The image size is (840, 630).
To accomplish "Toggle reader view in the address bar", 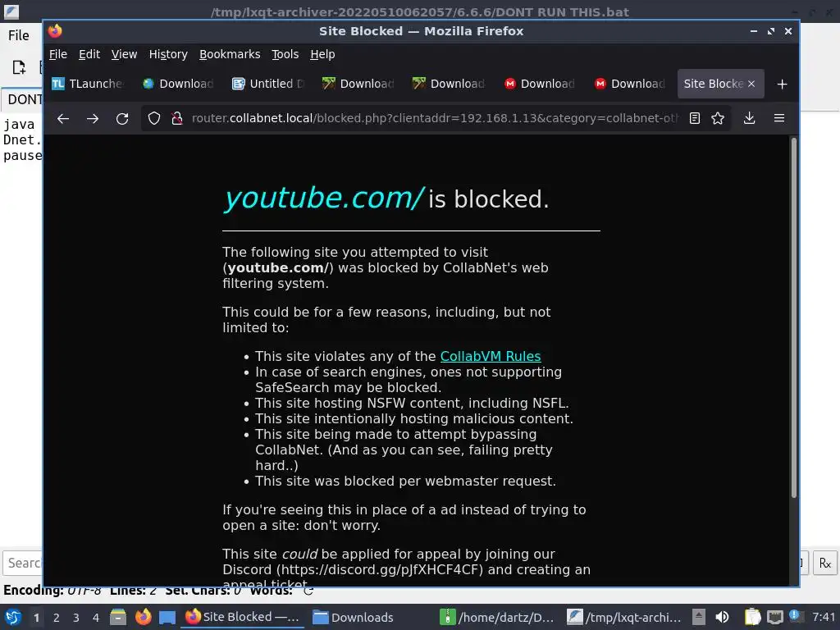I will tap(695, 118).
